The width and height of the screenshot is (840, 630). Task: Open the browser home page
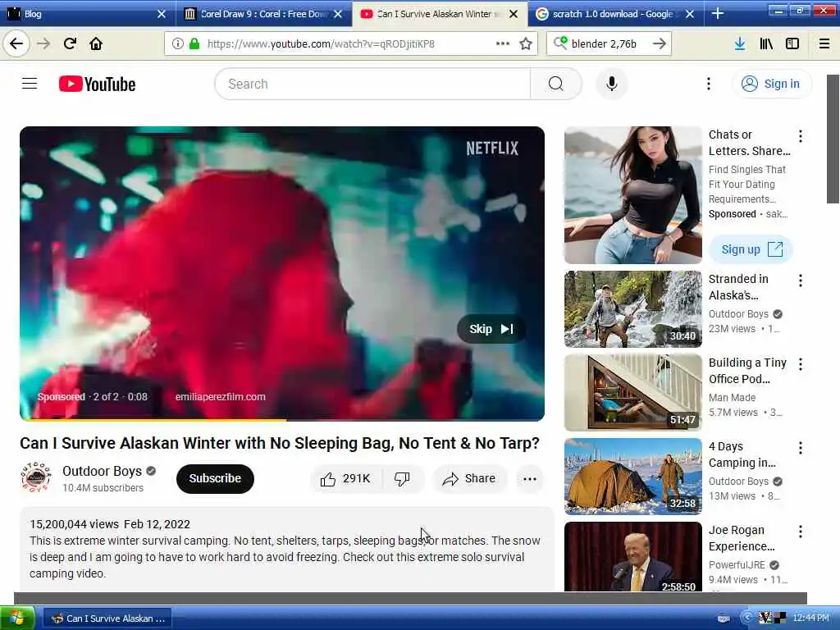pos(96,43)
